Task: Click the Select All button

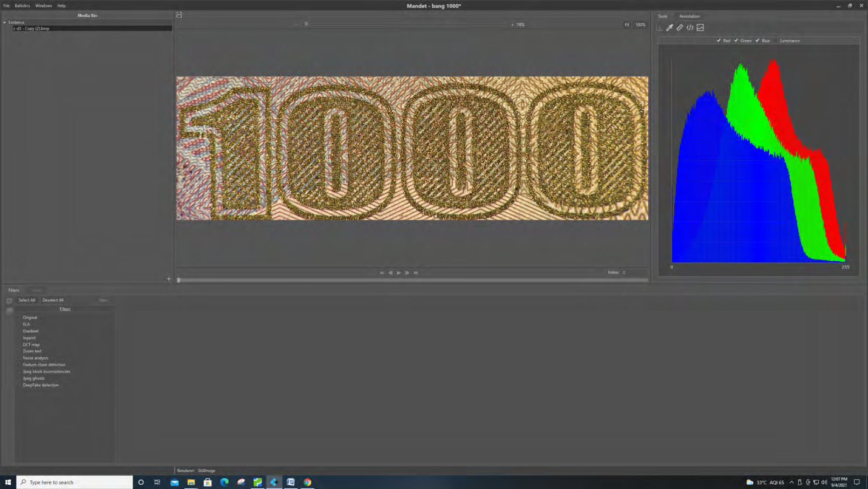Action: pyautogui.click(x=27, y=300)
